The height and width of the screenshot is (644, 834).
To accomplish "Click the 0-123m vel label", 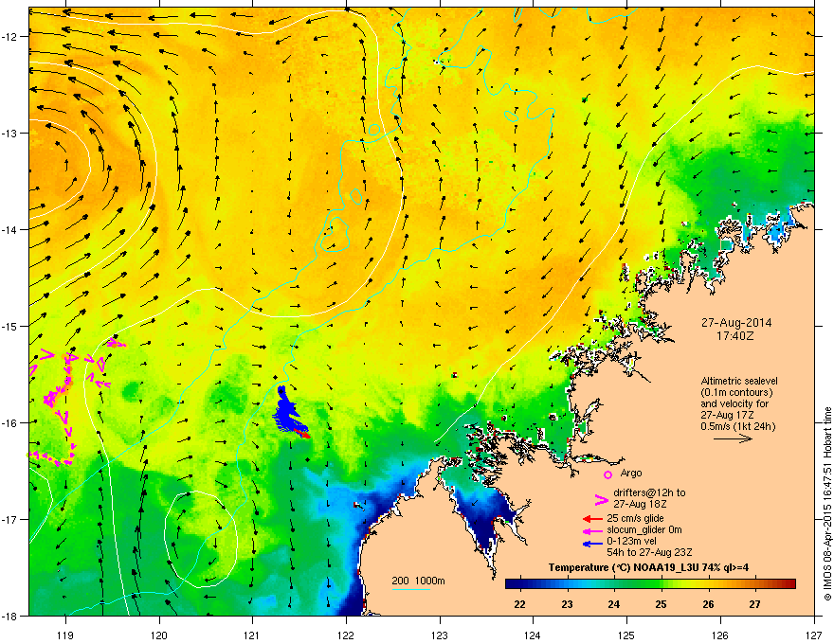I will (631, 542).
